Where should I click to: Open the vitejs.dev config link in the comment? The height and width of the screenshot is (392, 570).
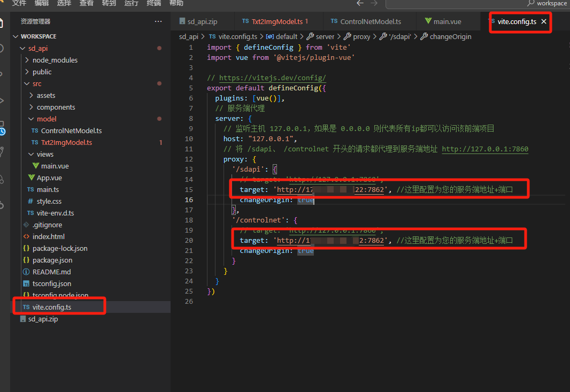click(x=272, y=78)
